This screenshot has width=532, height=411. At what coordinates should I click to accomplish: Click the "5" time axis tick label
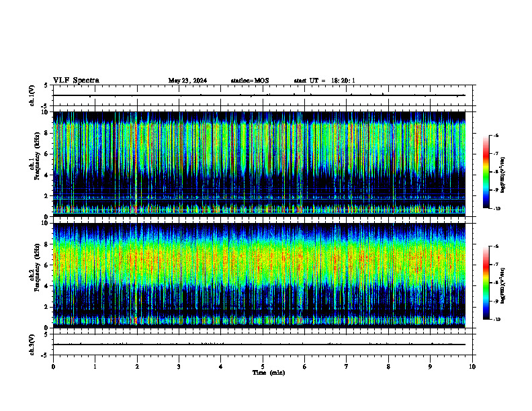click(263, 367)
